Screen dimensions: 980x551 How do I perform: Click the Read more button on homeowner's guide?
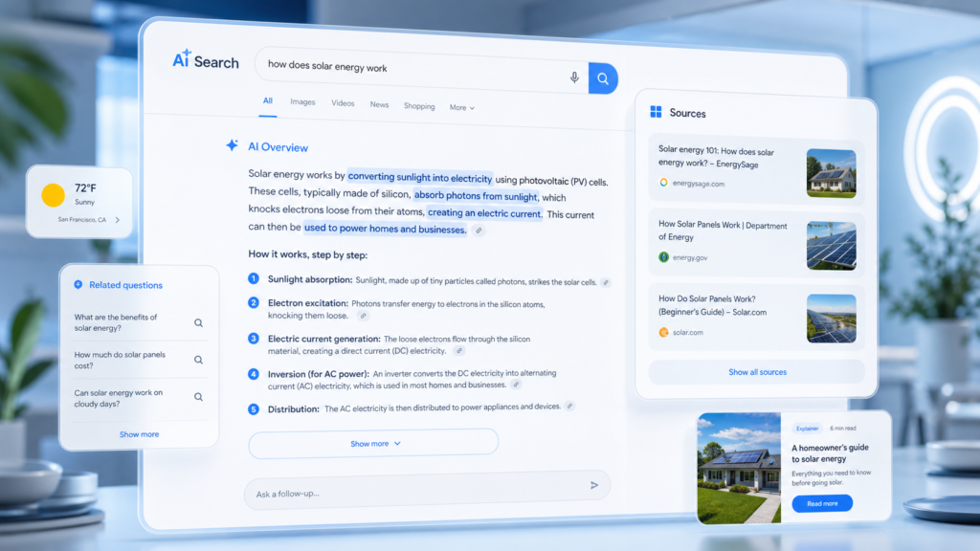(x=822, y=503)
